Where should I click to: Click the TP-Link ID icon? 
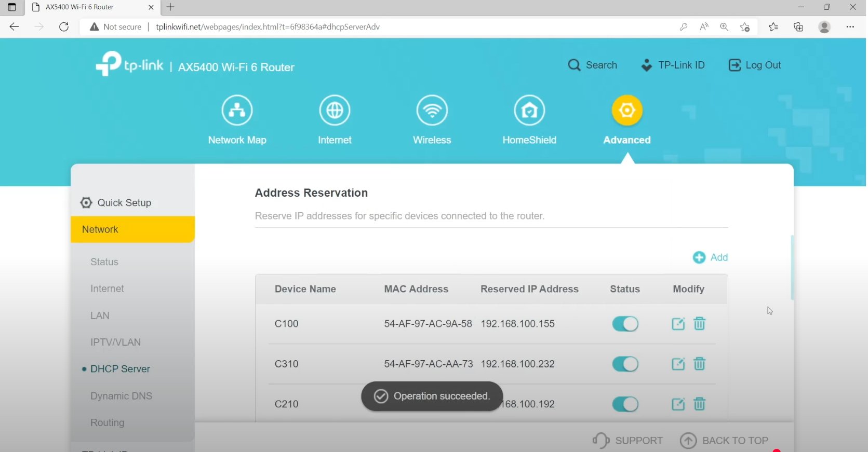pos(647,65)
